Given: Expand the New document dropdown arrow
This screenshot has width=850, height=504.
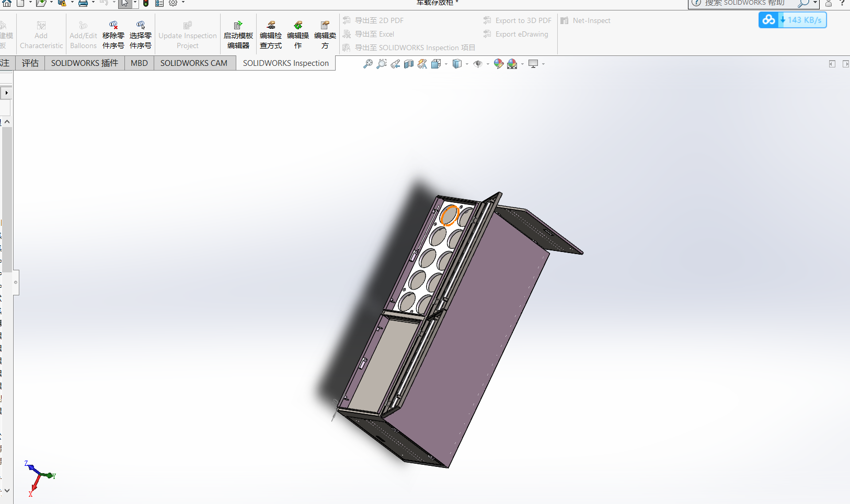Looking at the screenshot, I should click(x=30, y=3).
